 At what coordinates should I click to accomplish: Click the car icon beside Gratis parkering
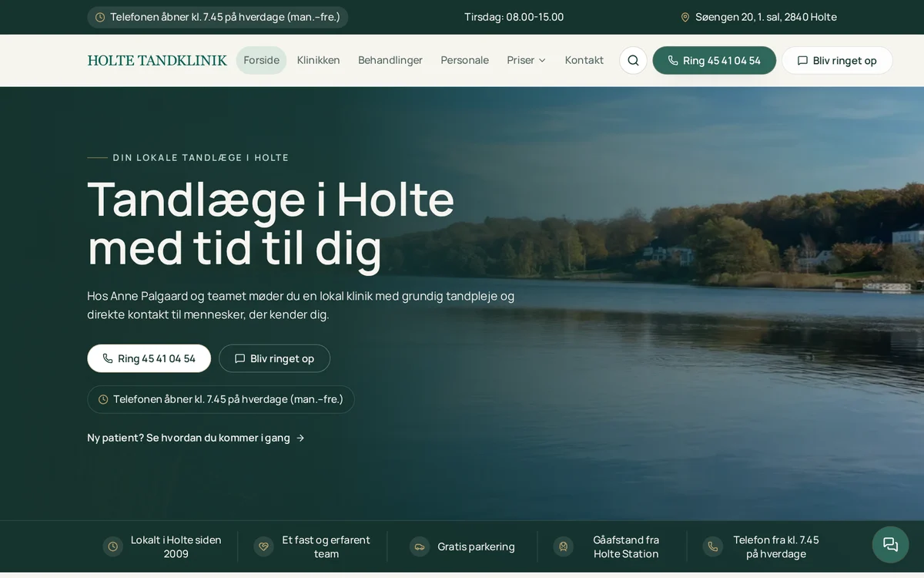tap(420, 546)
